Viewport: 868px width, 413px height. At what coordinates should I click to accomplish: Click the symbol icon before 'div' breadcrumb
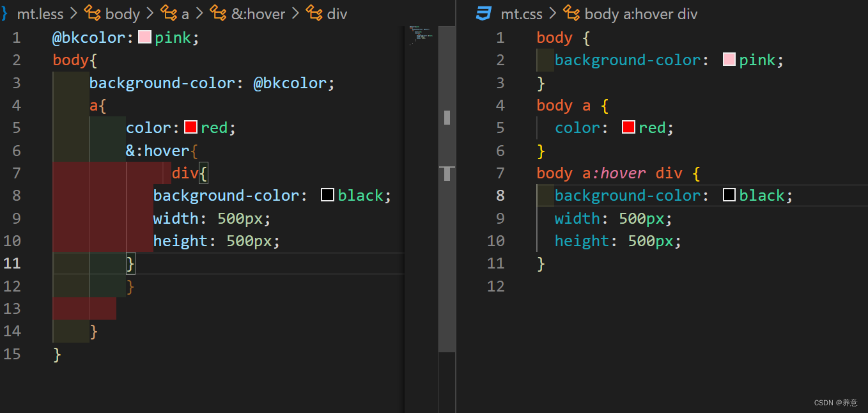tap(314, 13)
